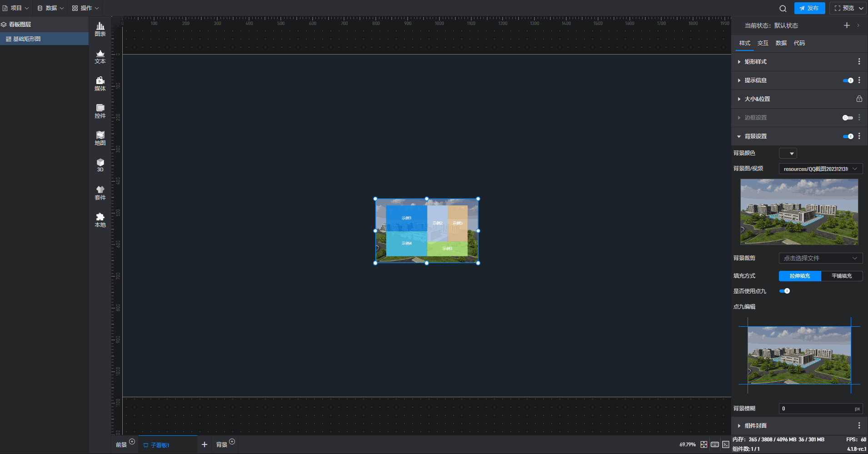868x454 pixels.
Task: Open the 文本 text components icon
Action: 100,56
